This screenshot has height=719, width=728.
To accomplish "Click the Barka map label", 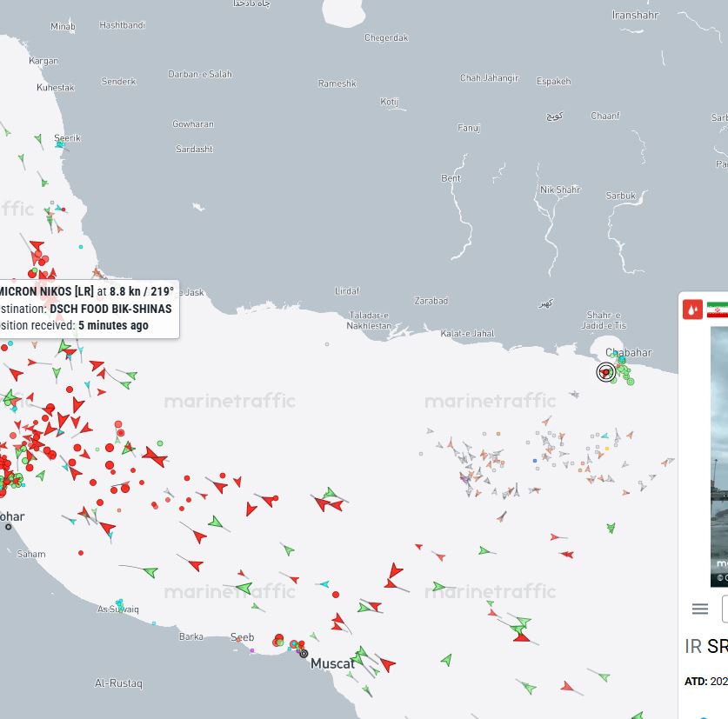I will (191, 637).
